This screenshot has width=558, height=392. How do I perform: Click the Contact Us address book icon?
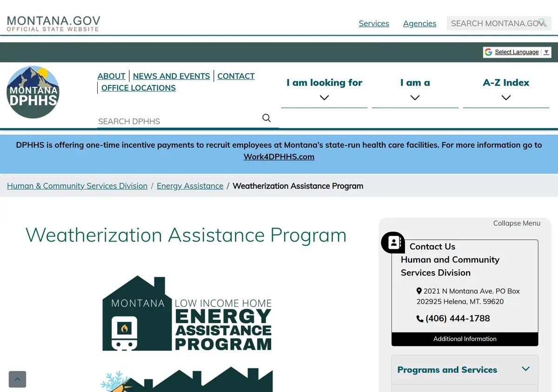tap(393, 242)
